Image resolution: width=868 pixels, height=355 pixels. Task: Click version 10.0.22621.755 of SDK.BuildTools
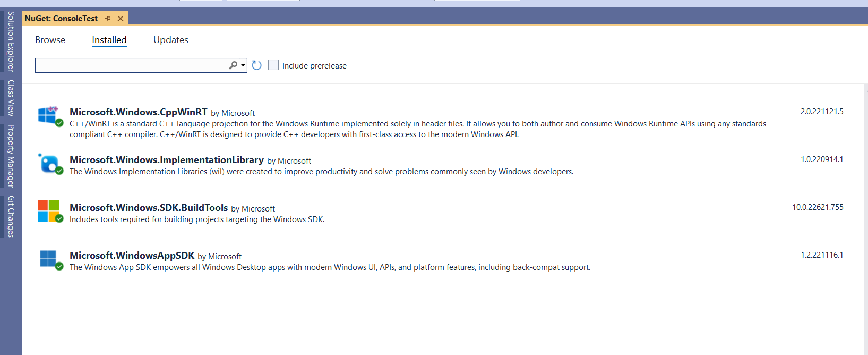click(x=818, y=207)
